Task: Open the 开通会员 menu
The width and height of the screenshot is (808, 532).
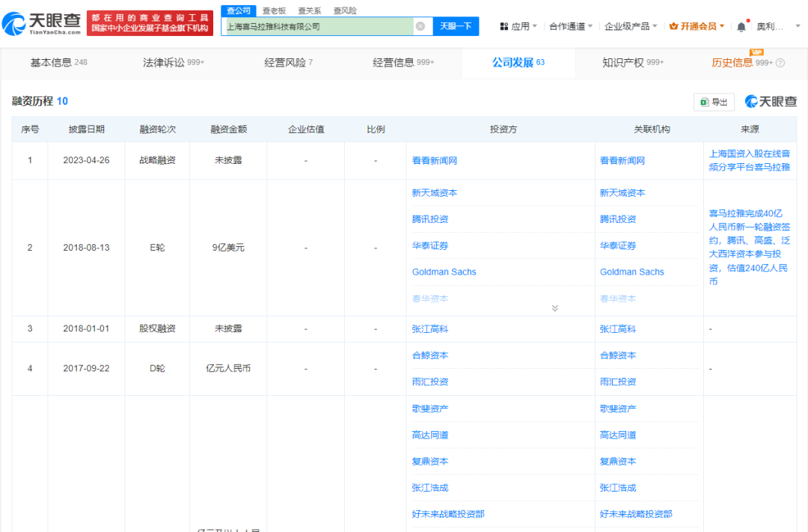Action: [697, 26]
